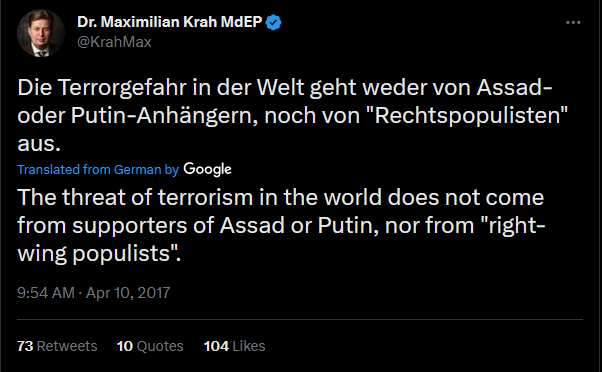Click the Apr 10, 2017 date
This screenshot has width=602, height=372.
[128, 293]
